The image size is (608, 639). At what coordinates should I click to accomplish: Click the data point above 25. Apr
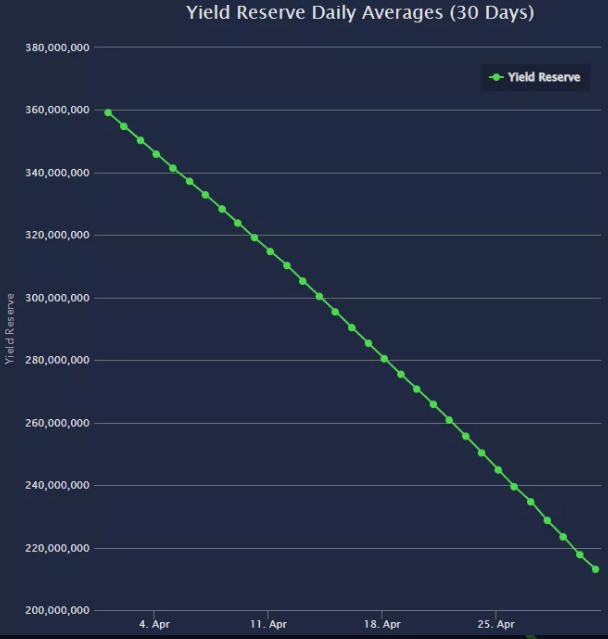[498, 469]
